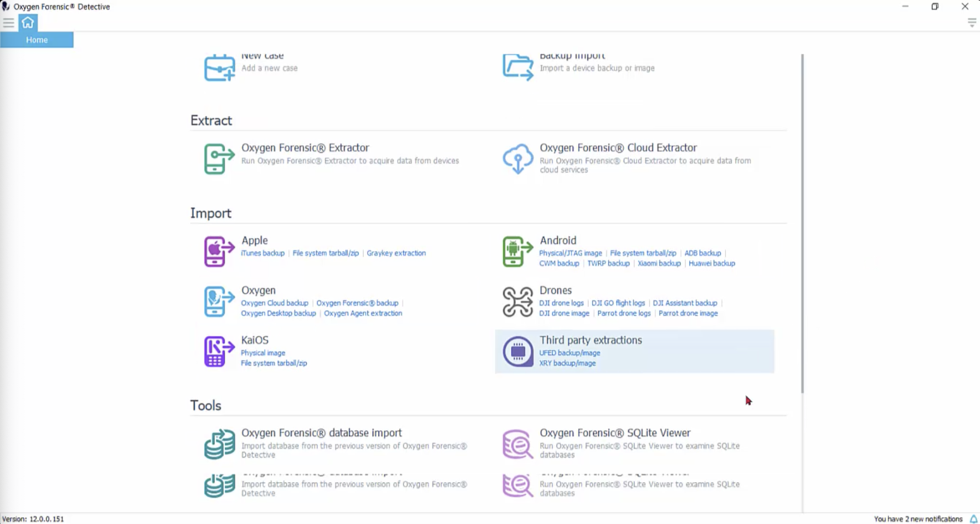This screenshot has width=980, height=524.
Task: Click the Cloud Extractor cloud icon
Action: click(x=518, y=159)
